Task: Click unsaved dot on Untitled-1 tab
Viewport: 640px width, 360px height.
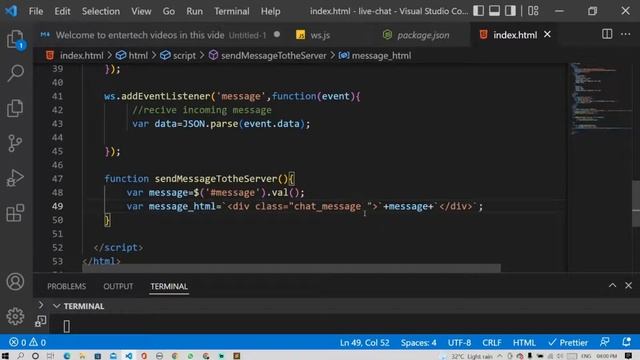Action: tap(277, 34)
